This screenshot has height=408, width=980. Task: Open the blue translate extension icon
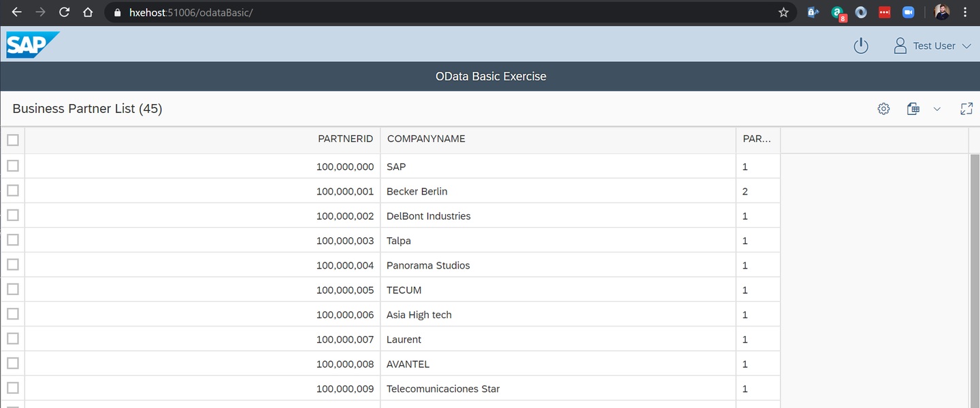pyautogui.click(x=813, y=12)
